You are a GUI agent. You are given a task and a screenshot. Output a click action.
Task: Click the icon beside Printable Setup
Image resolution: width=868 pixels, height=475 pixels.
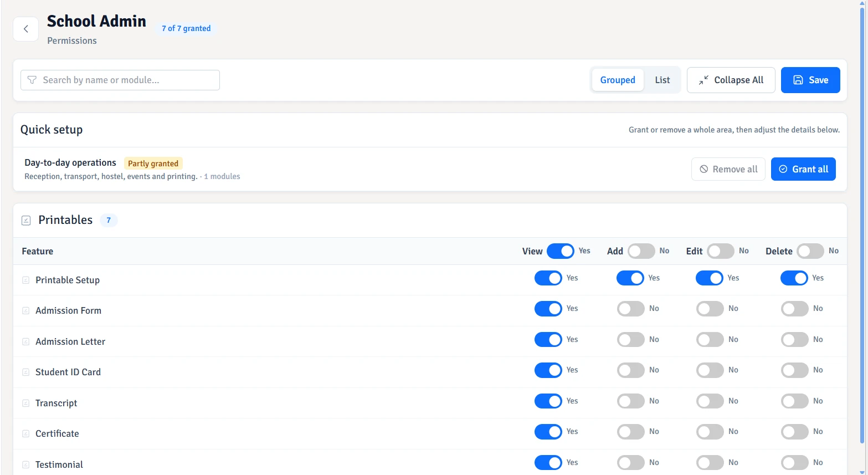pos(26,280)
